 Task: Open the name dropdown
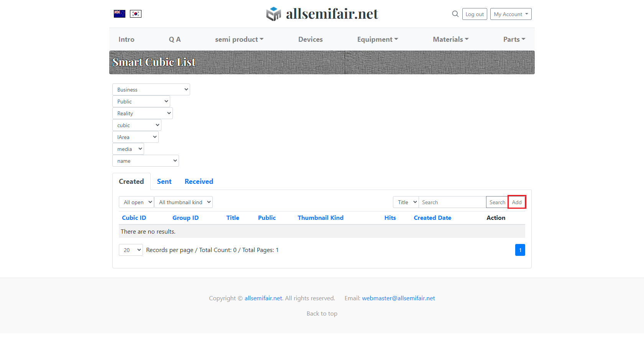coord(146,161)
